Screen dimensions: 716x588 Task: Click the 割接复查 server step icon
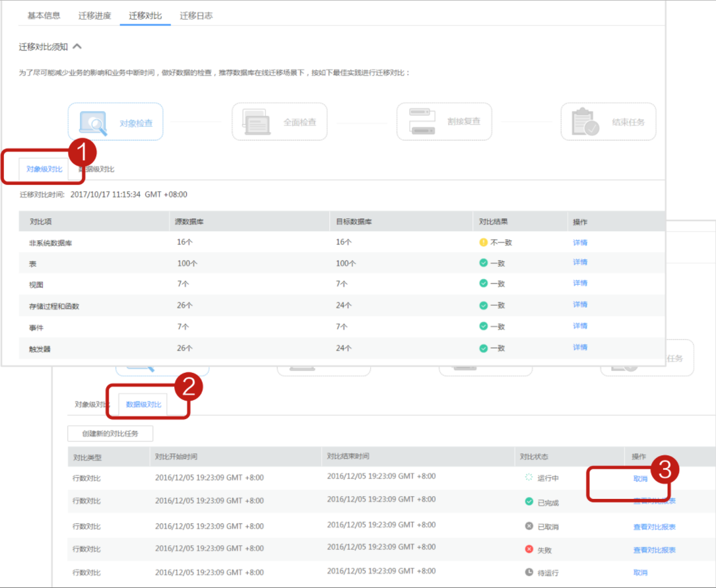422,121
